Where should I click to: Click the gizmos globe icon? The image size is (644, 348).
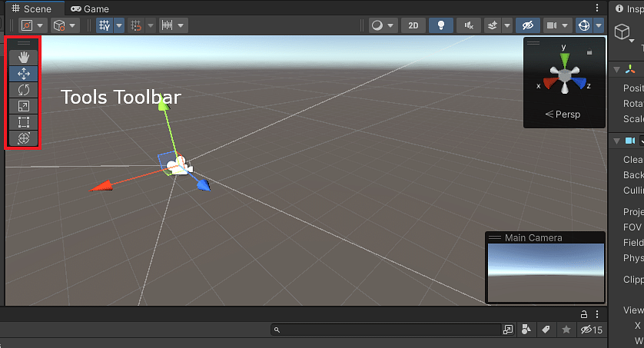click(584, 25)
